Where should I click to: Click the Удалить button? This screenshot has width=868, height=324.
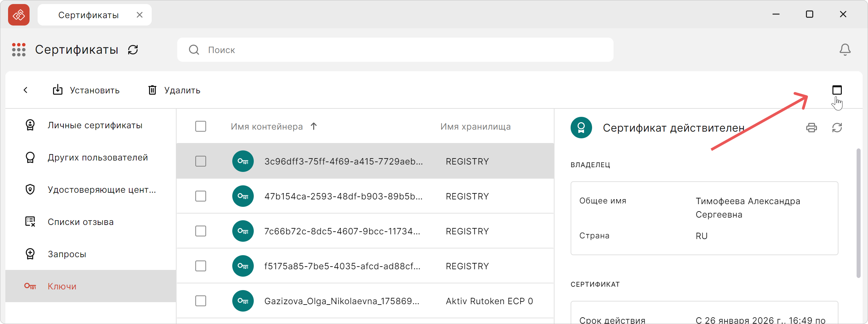(x=174, y=90)
